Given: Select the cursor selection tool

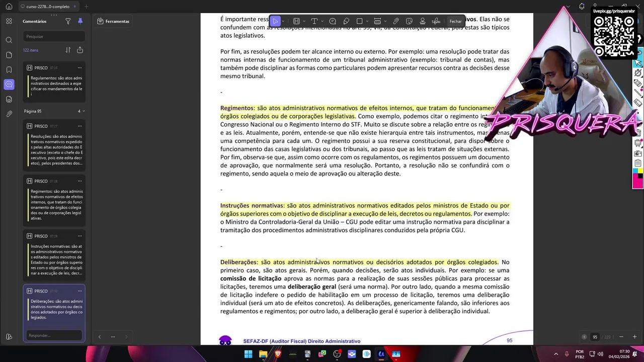Looking at the screenshot, I should point(275,21).
